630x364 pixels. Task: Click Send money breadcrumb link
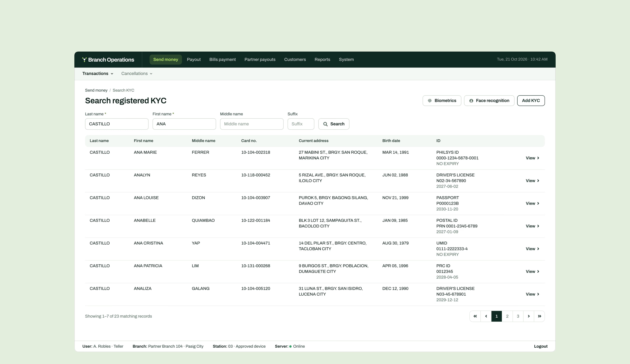[96, 90]
